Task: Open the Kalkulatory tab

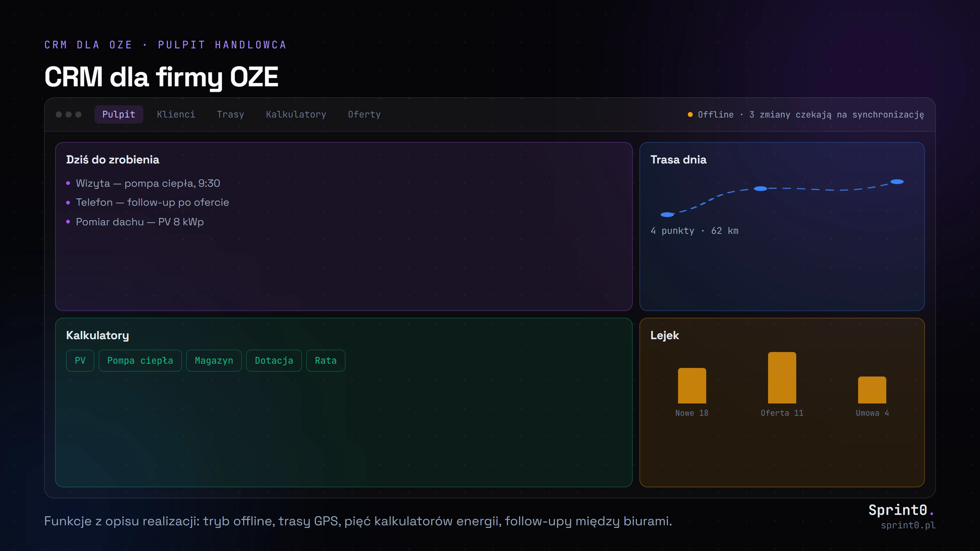Action: [x=296, y=114]
